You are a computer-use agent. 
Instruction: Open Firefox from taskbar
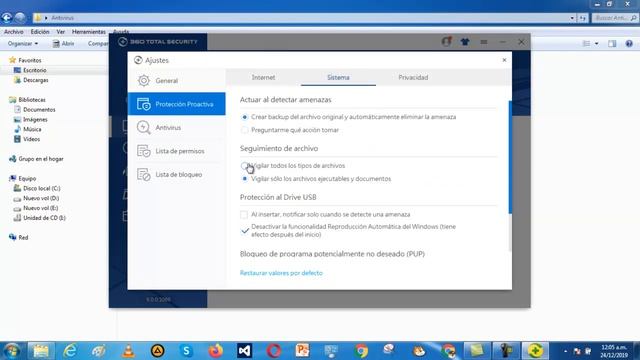pyautogui.click(x=216, y=351)
